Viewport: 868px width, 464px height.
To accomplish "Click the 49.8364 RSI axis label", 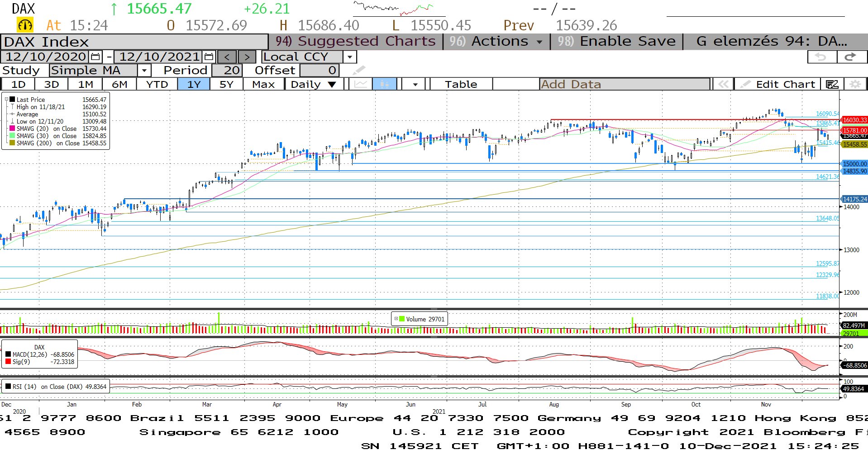I will coord(854,389).
